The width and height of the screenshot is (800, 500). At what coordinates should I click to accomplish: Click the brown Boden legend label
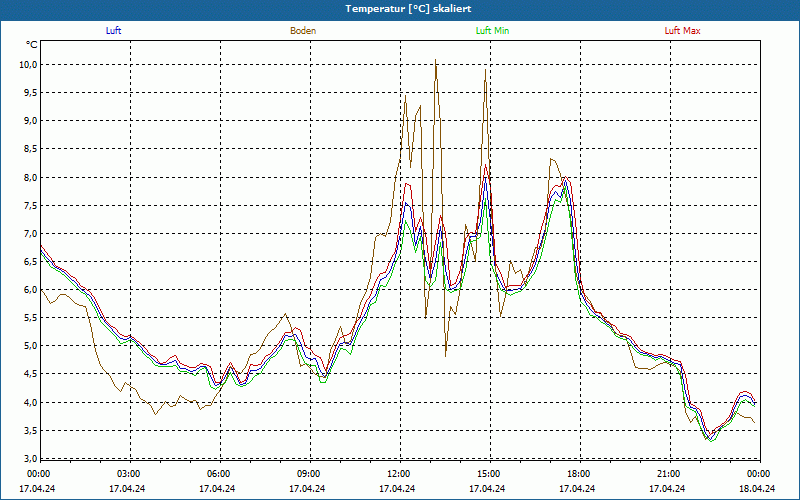click(x=303, y=31)
